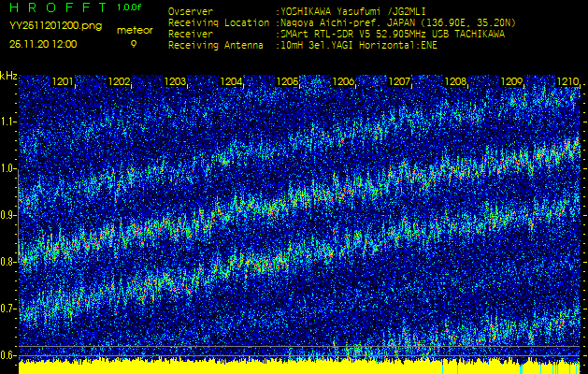
Task: Select the 1207 time marker
Action: [x=400, y=82]
